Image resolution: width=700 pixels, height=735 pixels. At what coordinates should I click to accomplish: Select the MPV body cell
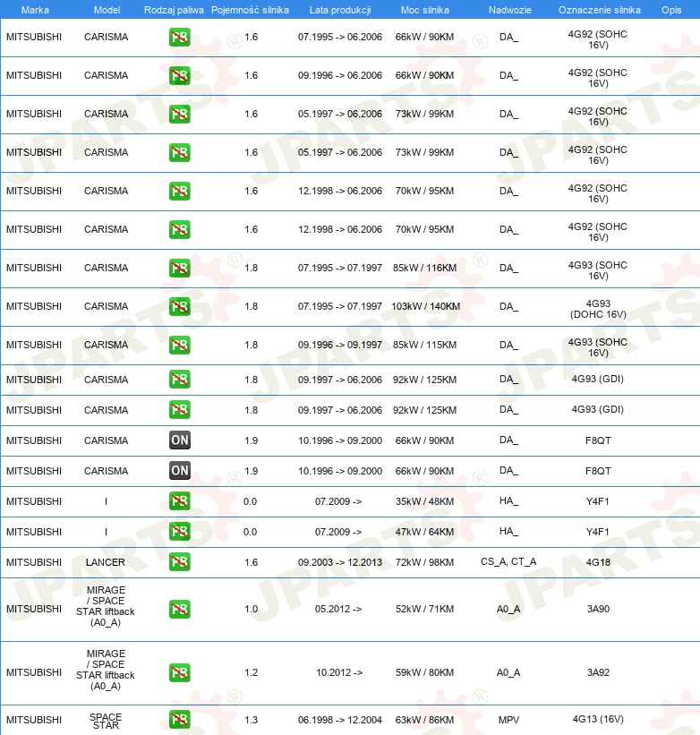pos(508,720)
